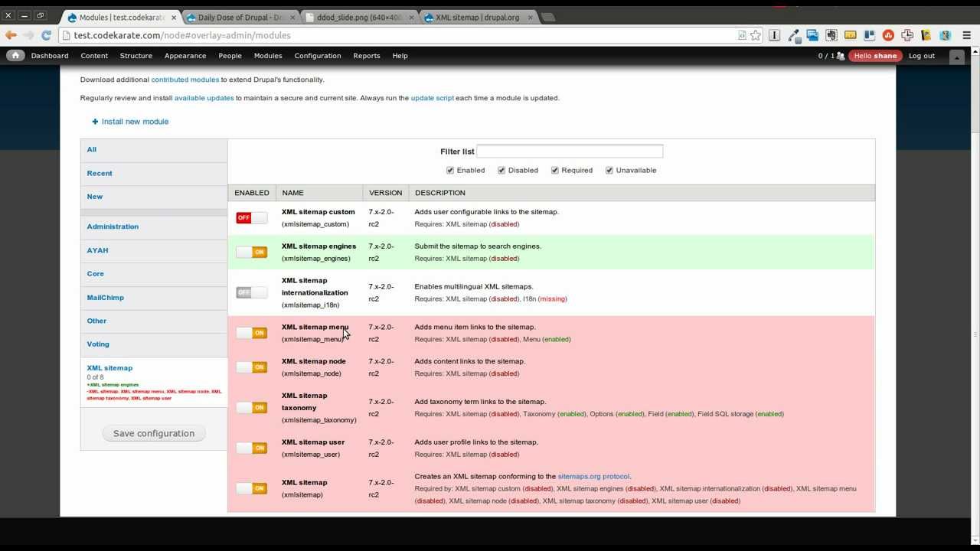Open the eyedropper color picker extension

(793, 35)
